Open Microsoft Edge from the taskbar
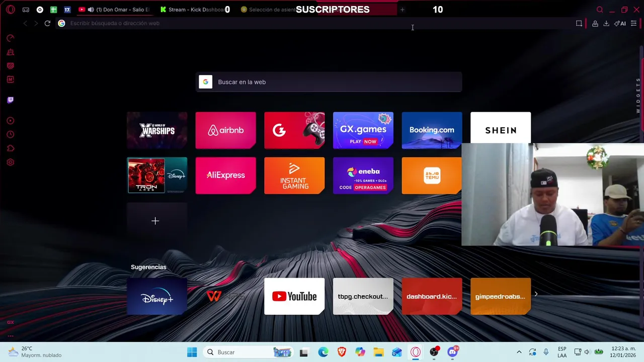 pos(323,352)
